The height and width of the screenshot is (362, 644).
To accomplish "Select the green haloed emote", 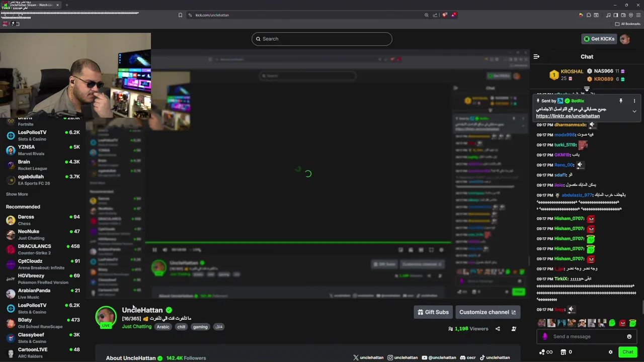I will click(x=632, y=323).
